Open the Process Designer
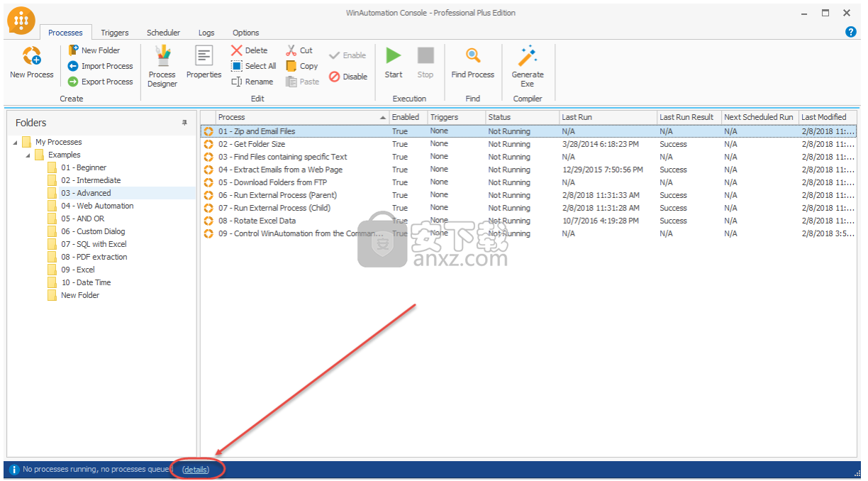Image resolution: width=868 pixels, height=481 pixels. point(162,67)
